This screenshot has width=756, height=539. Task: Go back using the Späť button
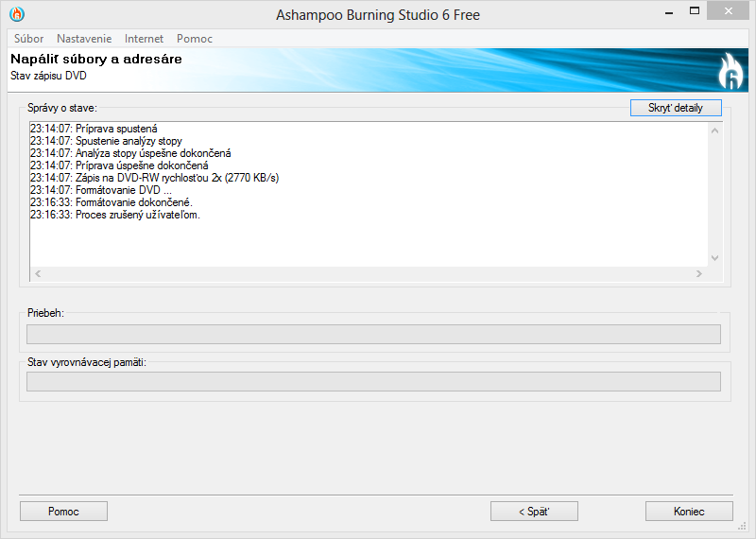pos(534,511)
